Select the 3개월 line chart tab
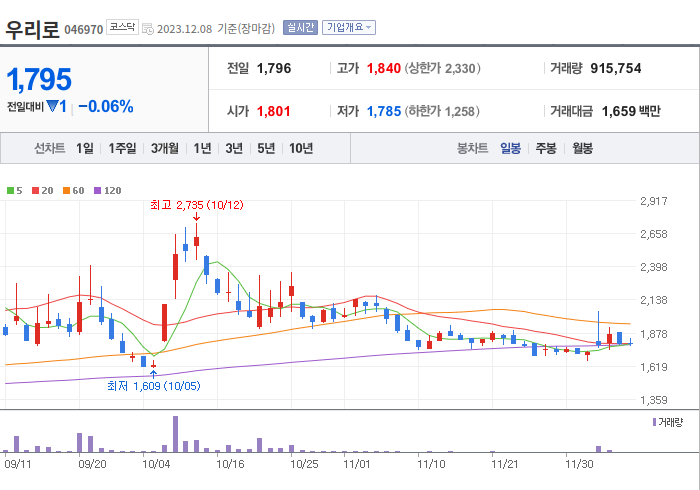The width and height of the screenshot is (700, 490). (x=164, y=148)
